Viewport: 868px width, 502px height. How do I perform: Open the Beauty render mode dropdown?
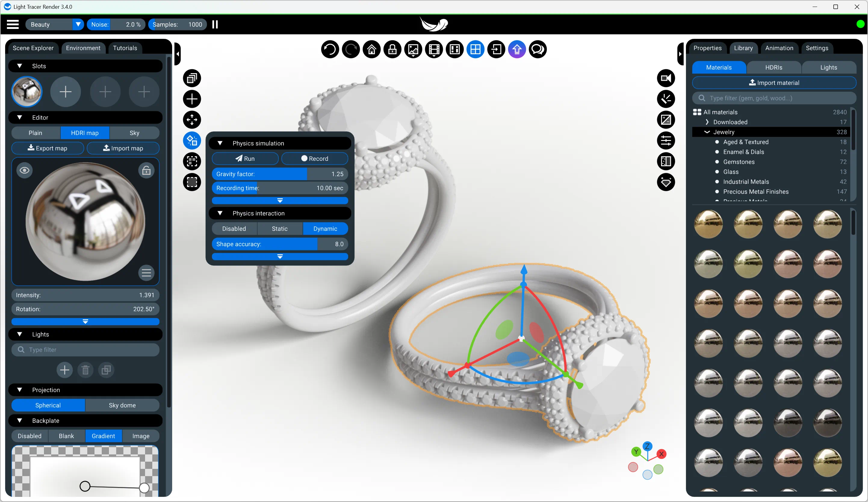tap(54, 24)
